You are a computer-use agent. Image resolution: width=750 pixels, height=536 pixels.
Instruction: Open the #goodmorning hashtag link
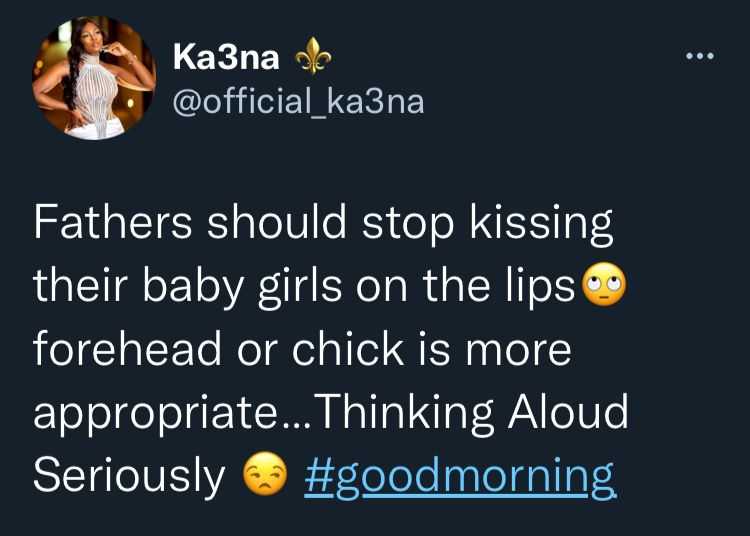point(460,476)
